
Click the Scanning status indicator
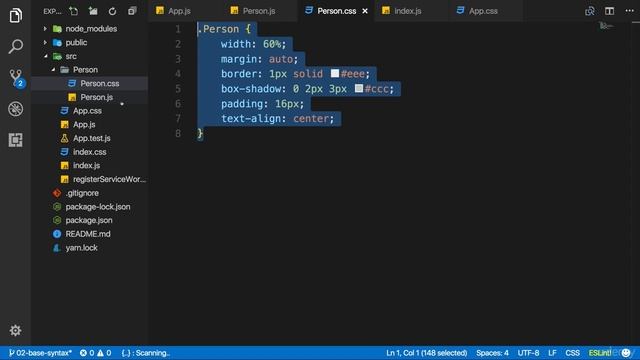pyautogui.click(x=146, y=353)
